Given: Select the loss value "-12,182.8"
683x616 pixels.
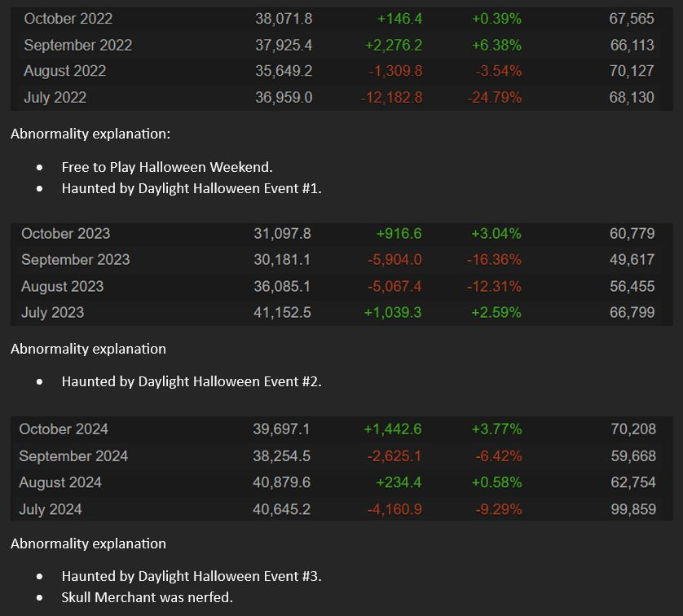Looking at the screenshot, I should 391,97.
